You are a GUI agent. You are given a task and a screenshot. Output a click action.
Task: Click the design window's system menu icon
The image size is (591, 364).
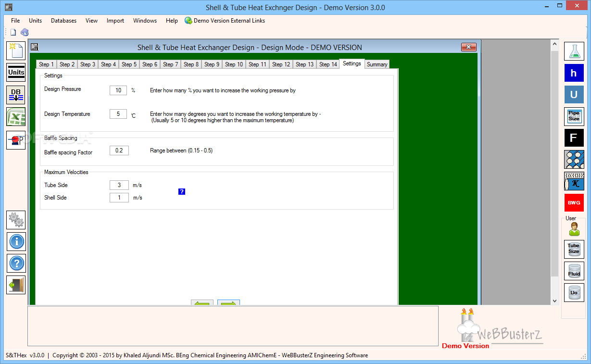(34, 47)
